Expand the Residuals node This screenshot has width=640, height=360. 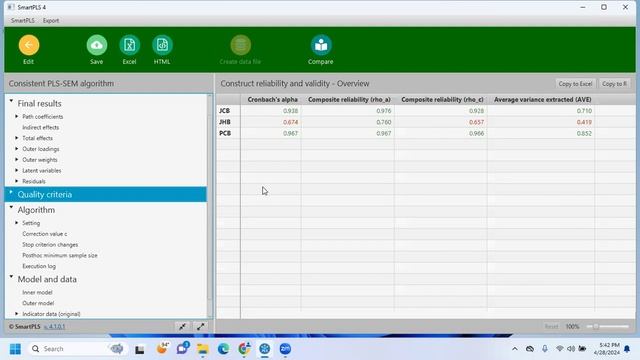[17, 181]
